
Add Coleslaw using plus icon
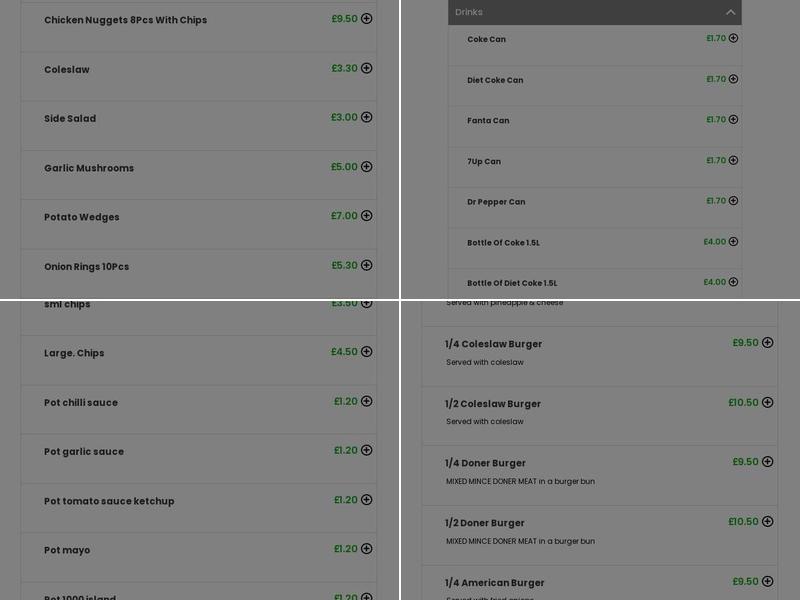point(366,68)
